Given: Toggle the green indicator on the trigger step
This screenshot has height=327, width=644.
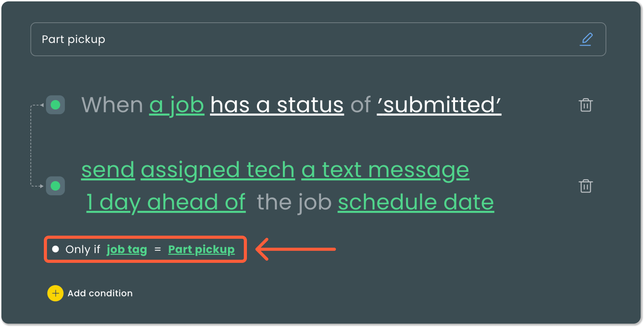Looking at the screenshot, I should click(x=55, y=105).
